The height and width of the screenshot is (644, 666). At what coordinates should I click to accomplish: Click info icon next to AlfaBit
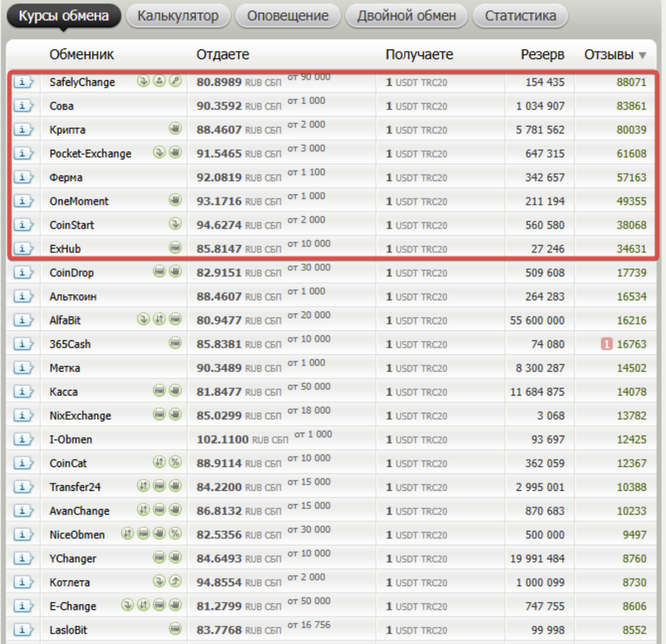23,320
